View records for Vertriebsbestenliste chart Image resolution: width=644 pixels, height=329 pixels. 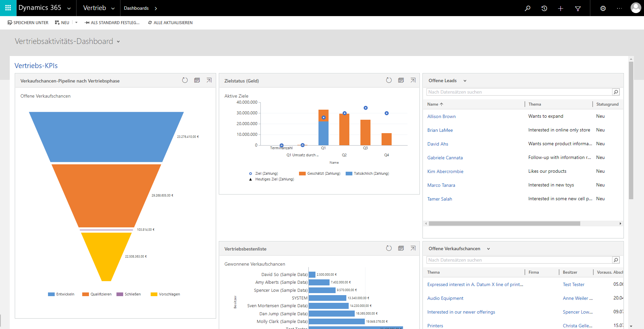coord(401,248)
